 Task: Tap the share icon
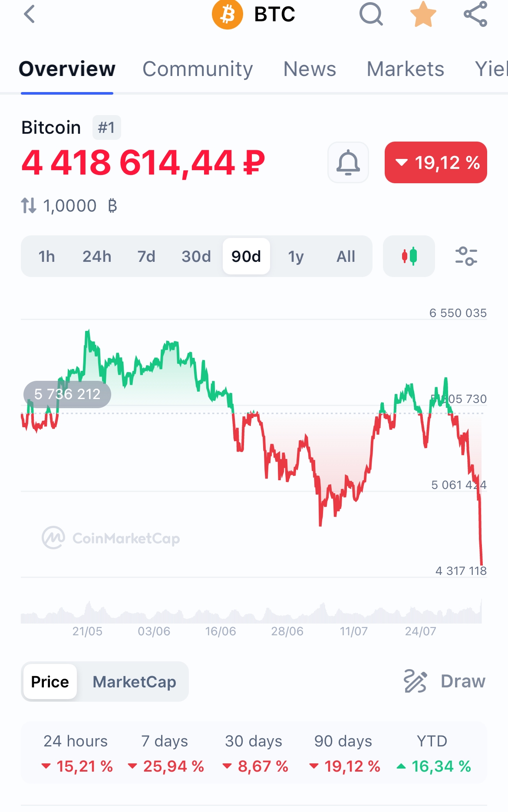tap(475, 14)
